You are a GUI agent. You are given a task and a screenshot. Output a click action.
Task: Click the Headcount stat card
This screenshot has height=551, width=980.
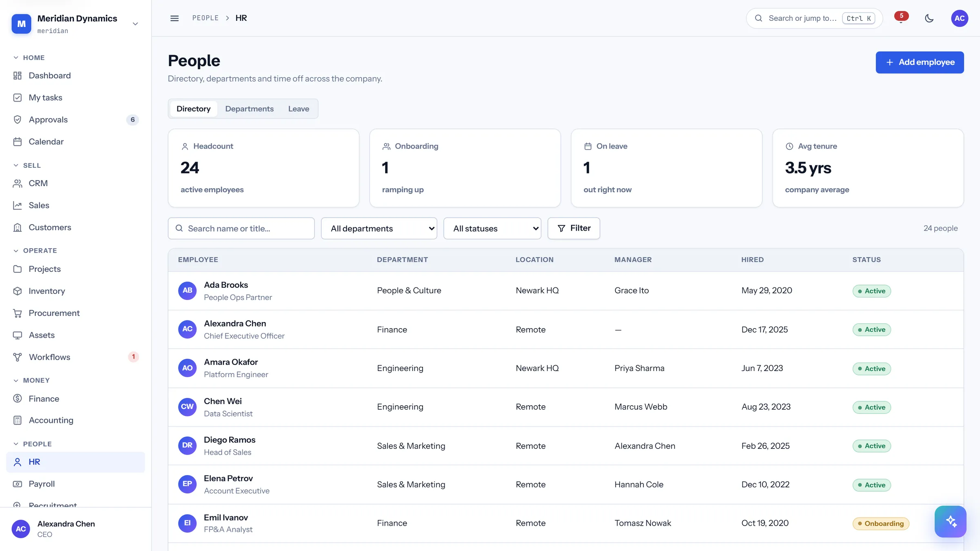(x=263, y=168)
